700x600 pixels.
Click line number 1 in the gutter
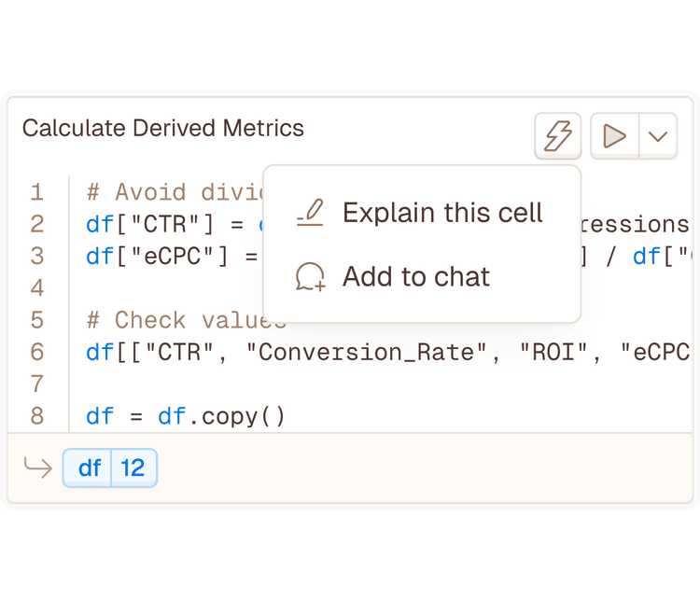37,192
